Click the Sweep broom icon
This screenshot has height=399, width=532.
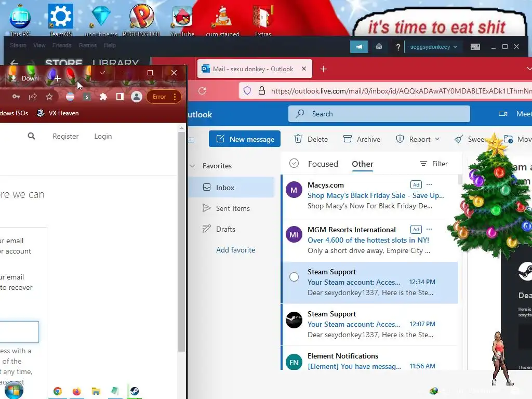(x=459, y=139)
